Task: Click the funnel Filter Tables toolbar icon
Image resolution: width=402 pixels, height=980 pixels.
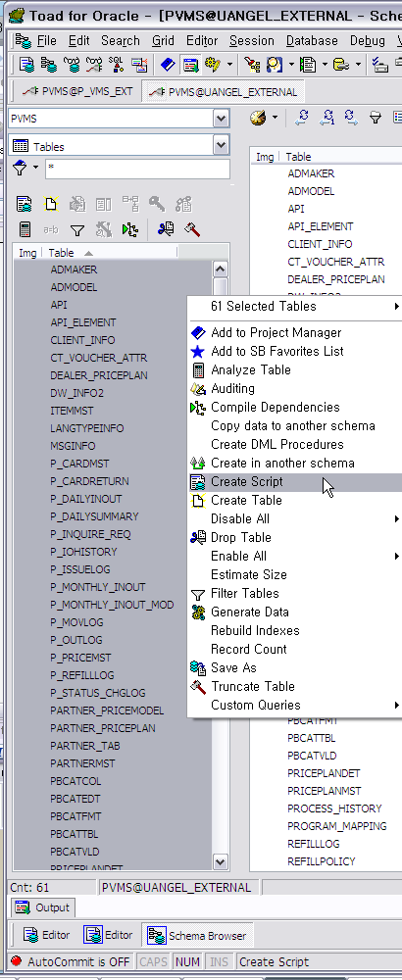Action: click(x=76, y=230)
